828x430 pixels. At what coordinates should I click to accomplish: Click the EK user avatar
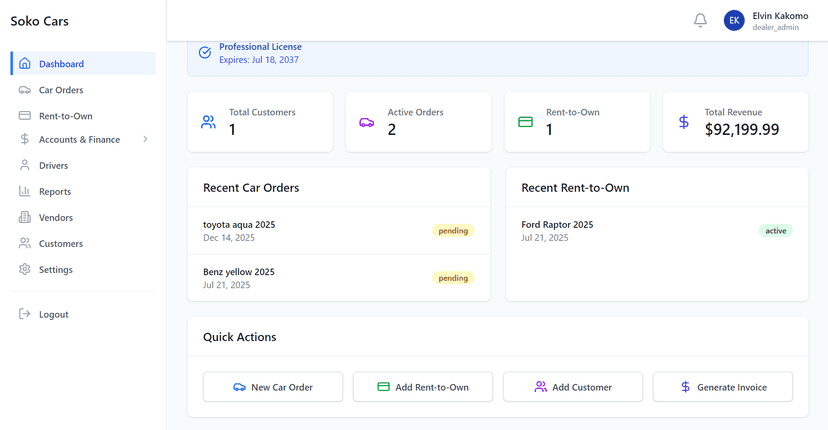click(734, 21)
